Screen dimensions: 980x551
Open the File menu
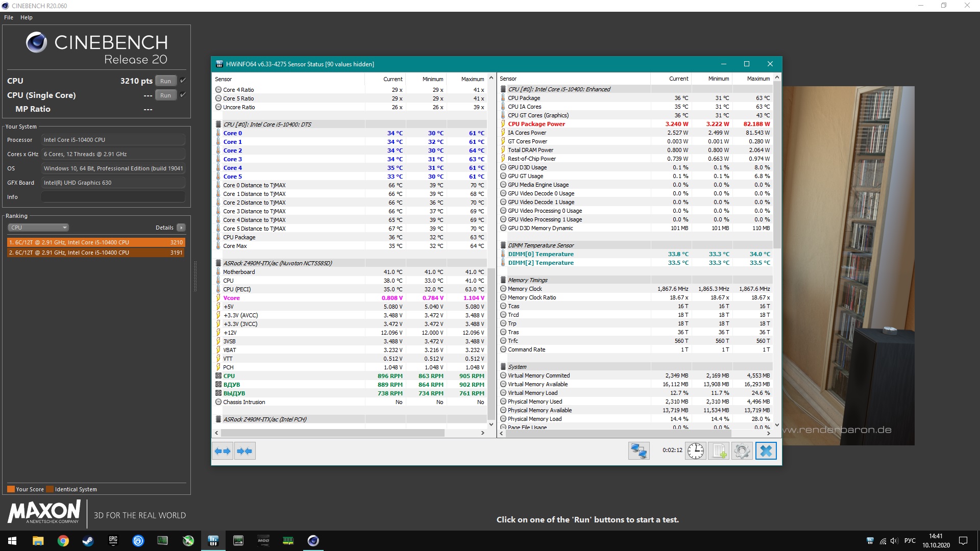click(9, 17)
